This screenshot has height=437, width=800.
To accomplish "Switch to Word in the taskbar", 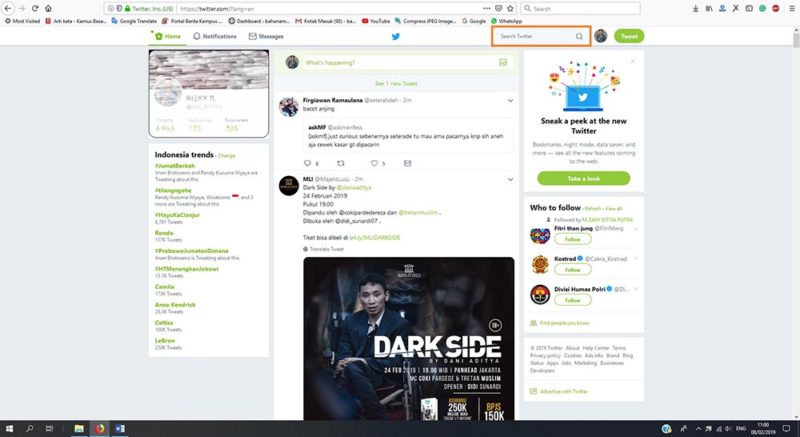I will coord(120,429).
